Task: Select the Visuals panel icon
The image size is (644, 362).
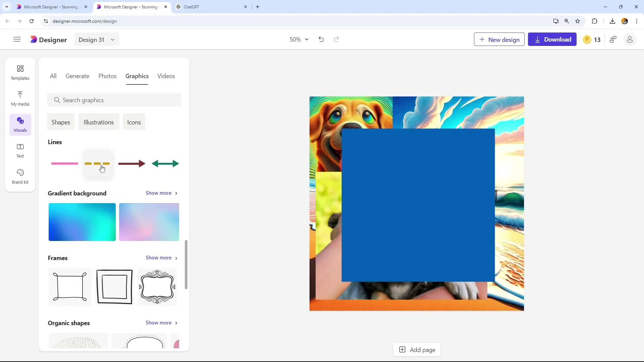Action: 20,124
